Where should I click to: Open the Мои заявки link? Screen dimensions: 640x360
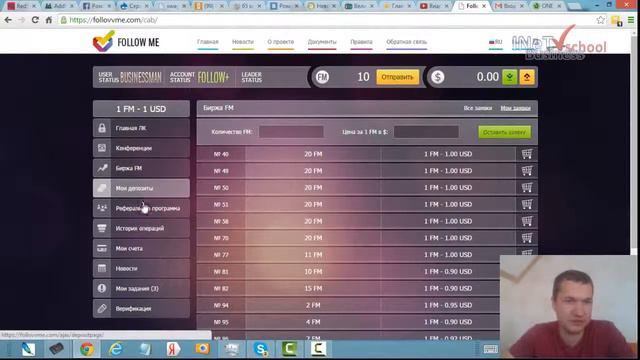click(516, 108)
